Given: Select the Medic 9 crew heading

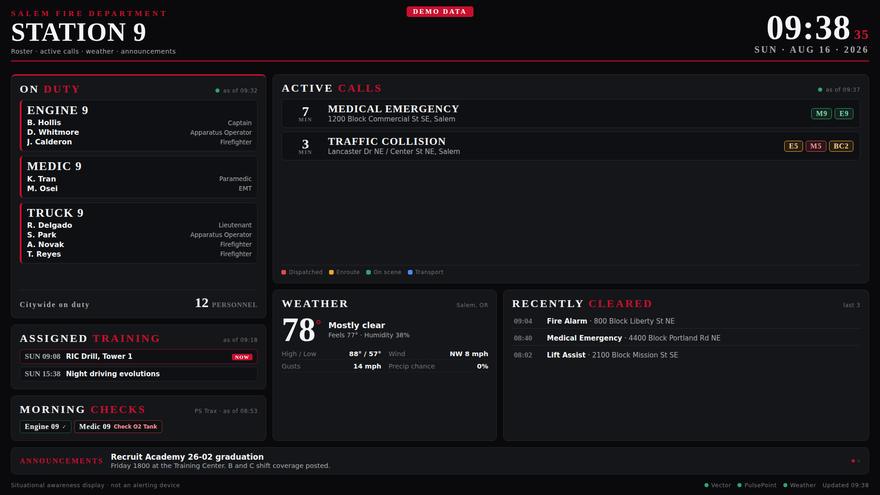Looking at the screenshot, I should (x=54, y=166).
